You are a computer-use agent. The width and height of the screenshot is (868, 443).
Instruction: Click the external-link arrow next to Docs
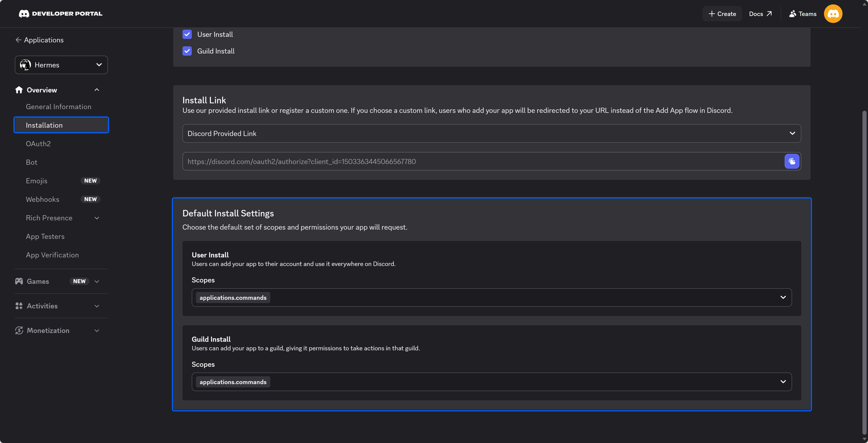pyautogui.click(x=769, y=14)
